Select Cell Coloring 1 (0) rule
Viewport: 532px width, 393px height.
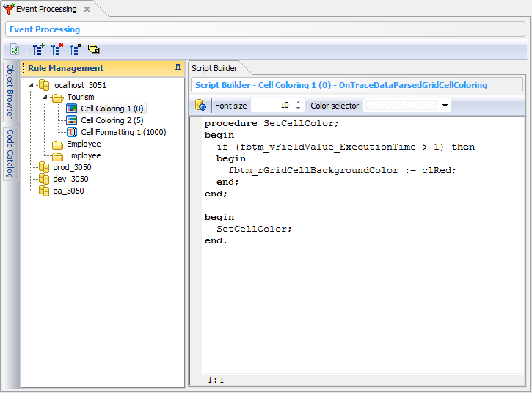112,109
